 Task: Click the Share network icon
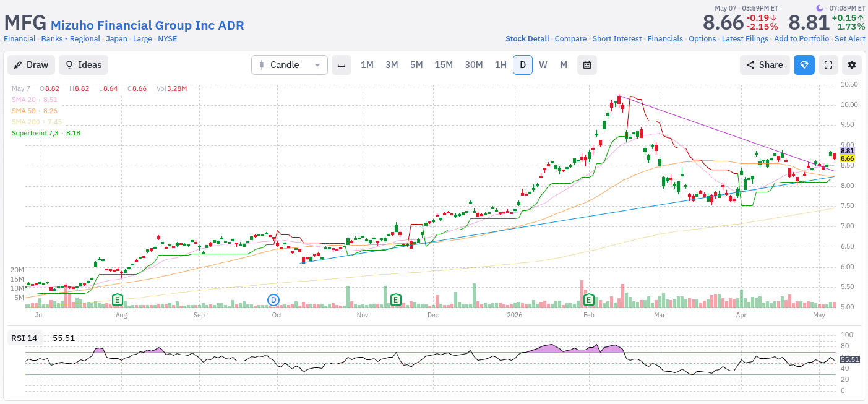click(x=750, y=65)
